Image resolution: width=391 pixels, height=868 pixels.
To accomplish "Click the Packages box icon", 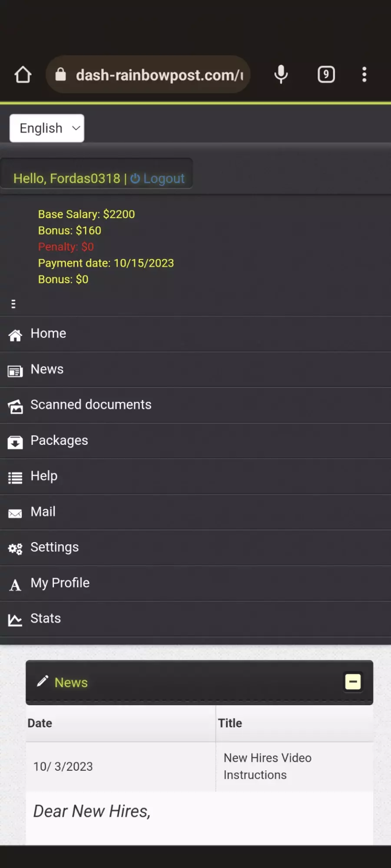I will coord(15,442).
